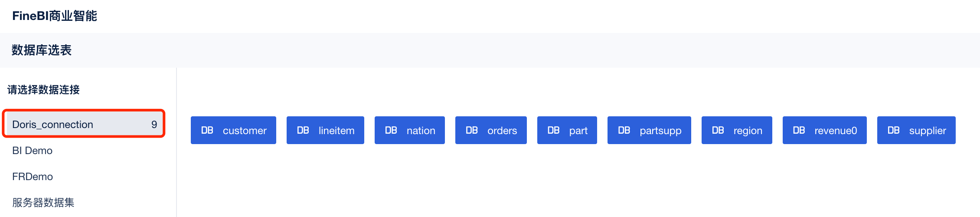
Task: Open the BI Demo data connection
Action: (33, 151)
